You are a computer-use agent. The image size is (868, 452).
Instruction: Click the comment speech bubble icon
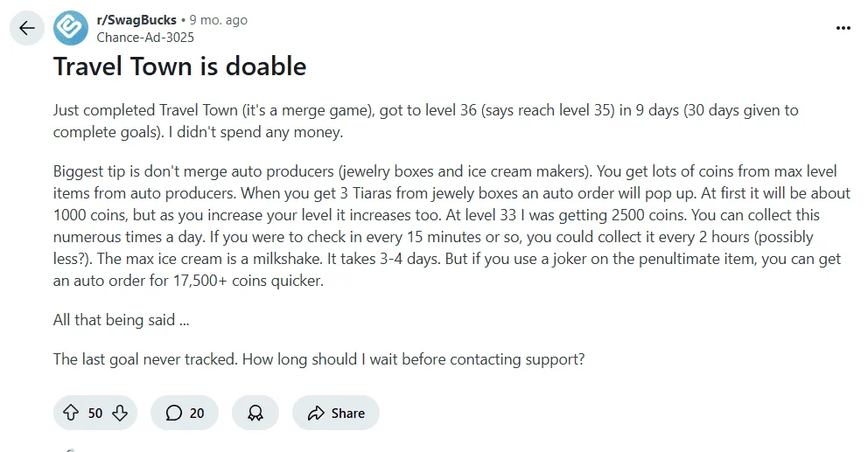point(173,413)
